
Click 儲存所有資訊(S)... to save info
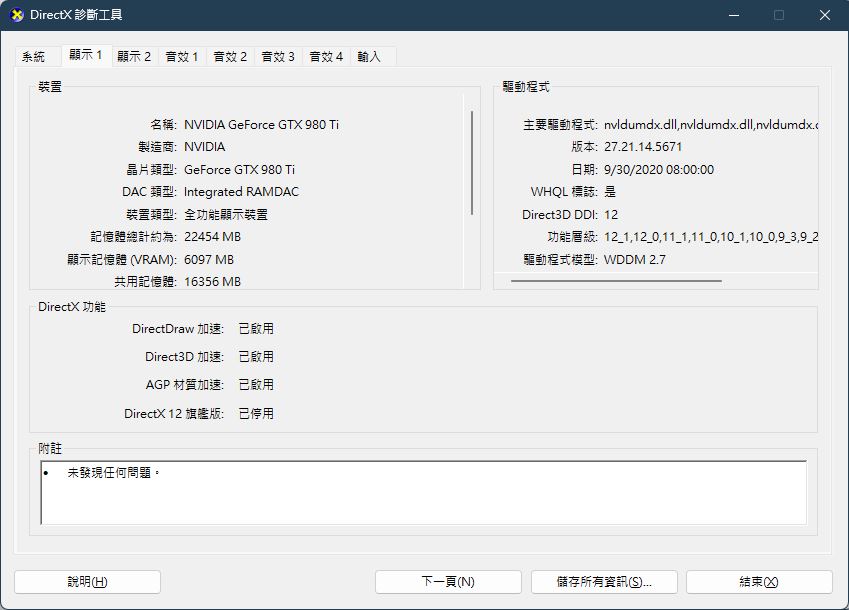coord(604,582)
